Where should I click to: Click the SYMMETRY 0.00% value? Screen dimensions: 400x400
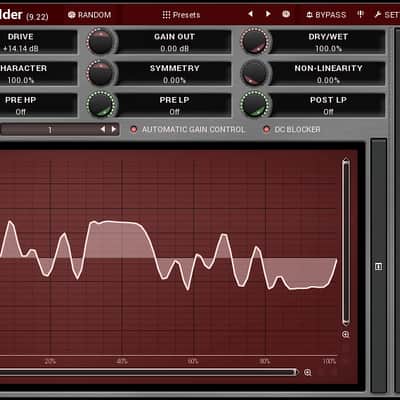click(175, 80)
